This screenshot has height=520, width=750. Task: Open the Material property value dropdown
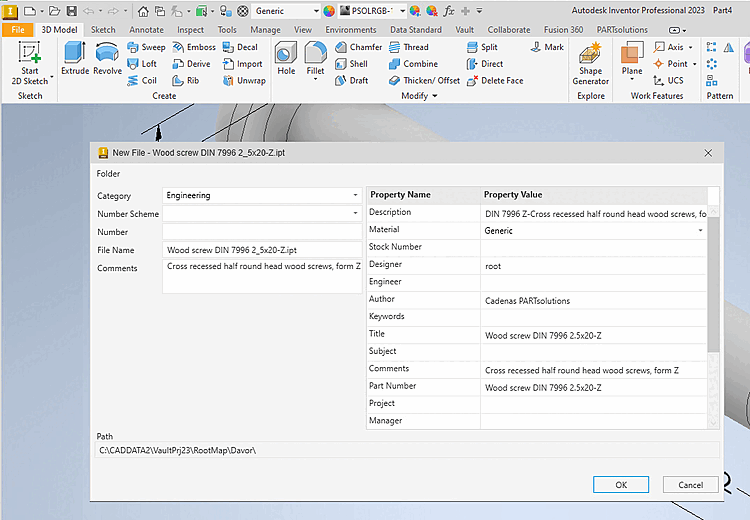tap(700, 231)
